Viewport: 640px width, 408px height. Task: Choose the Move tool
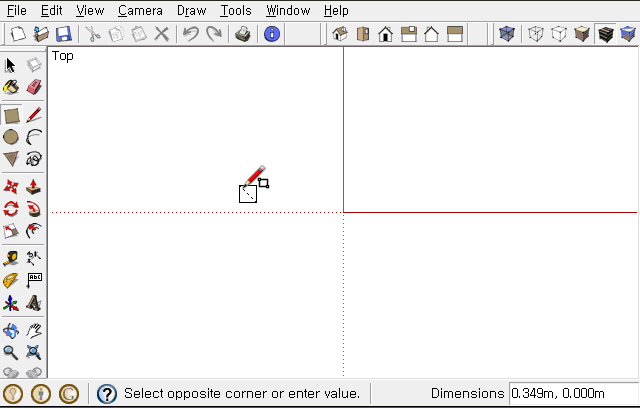pos(11,187)
